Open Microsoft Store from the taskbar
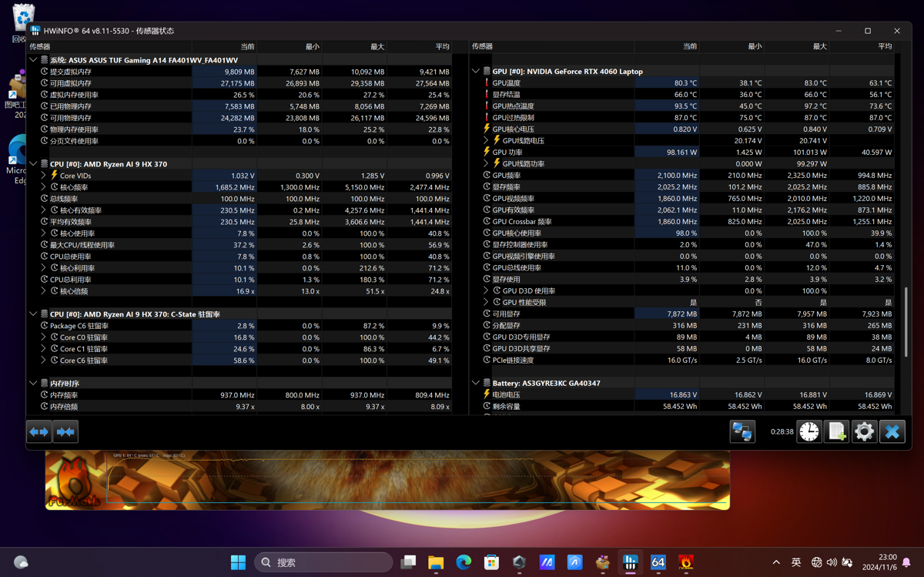This screenshot has height=577, width=924. pyautogui.click(x=491, y=562)
